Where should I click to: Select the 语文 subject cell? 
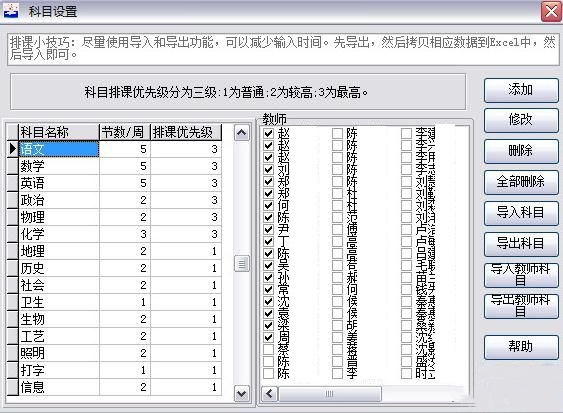click(x=59, y=149)
